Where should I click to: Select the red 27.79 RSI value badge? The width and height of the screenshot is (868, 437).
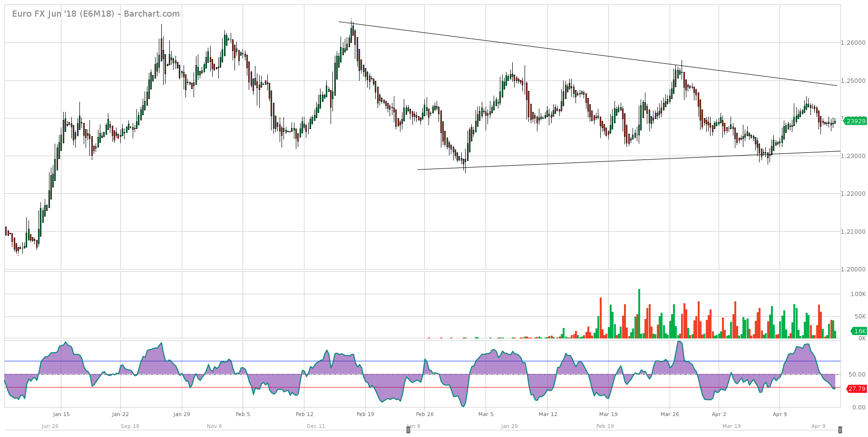(x=856, y=389)
